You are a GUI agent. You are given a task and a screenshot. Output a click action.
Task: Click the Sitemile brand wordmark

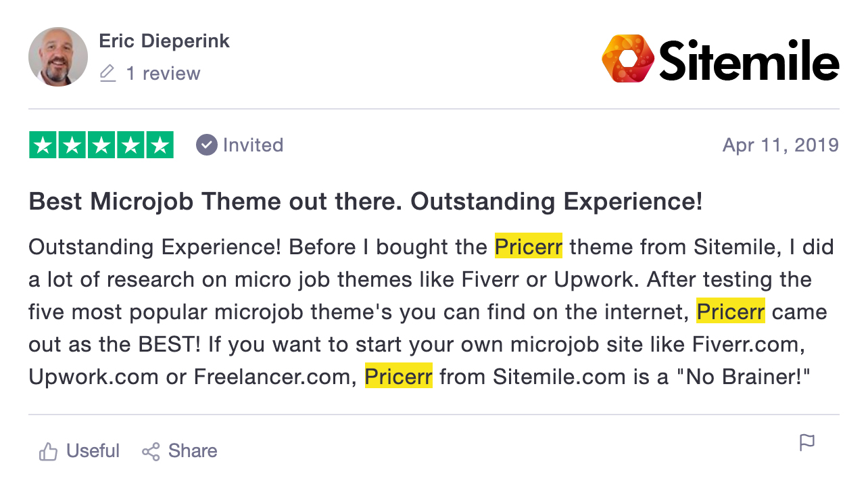[x=749, y=60]
